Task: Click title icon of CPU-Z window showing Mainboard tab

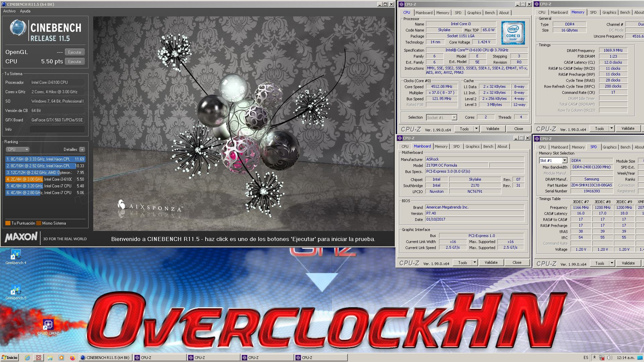Action: pos(399,138)
